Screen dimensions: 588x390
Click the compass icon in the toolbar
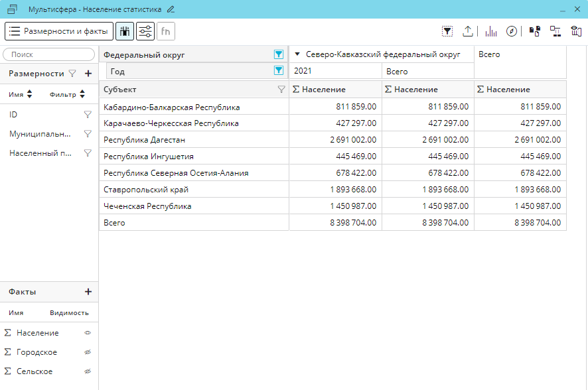click(x=512, y=31)
